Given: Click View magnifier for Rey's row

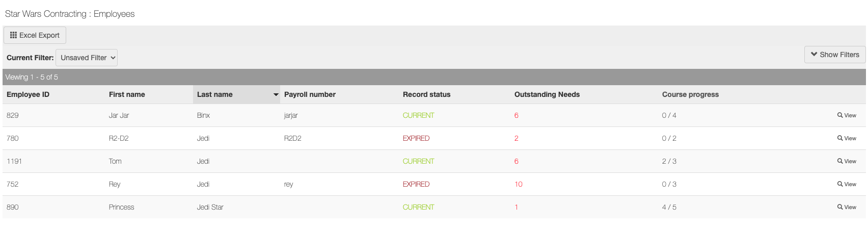Looking at the screenshot, I should [840, 184].
